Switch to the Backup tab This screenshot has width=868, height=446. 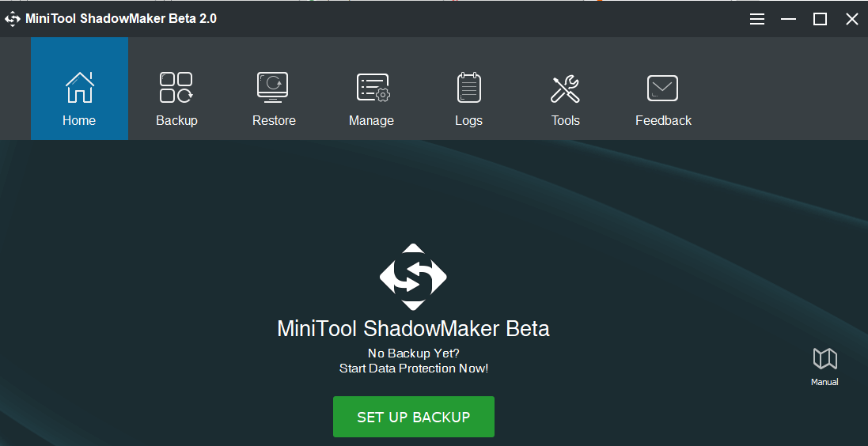pyautogui.click(x=176, y=89)
